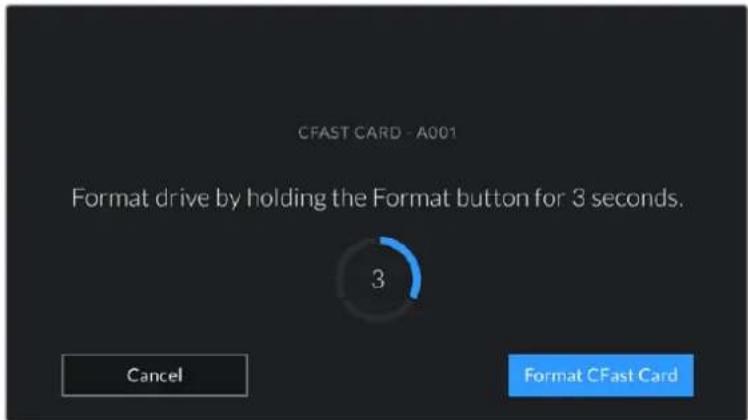Tap the A001 card name text
748x420 pixels.
(x=436, y=133)
